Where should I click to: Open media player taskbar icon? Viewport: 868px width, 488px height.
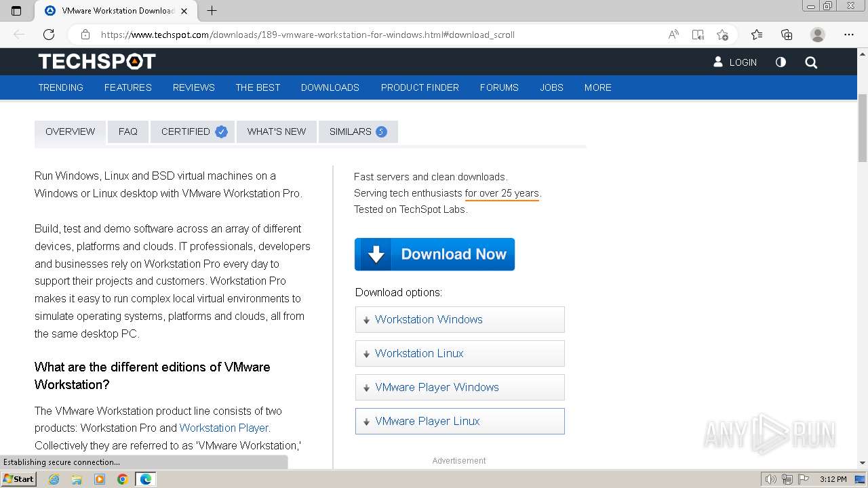100,479
